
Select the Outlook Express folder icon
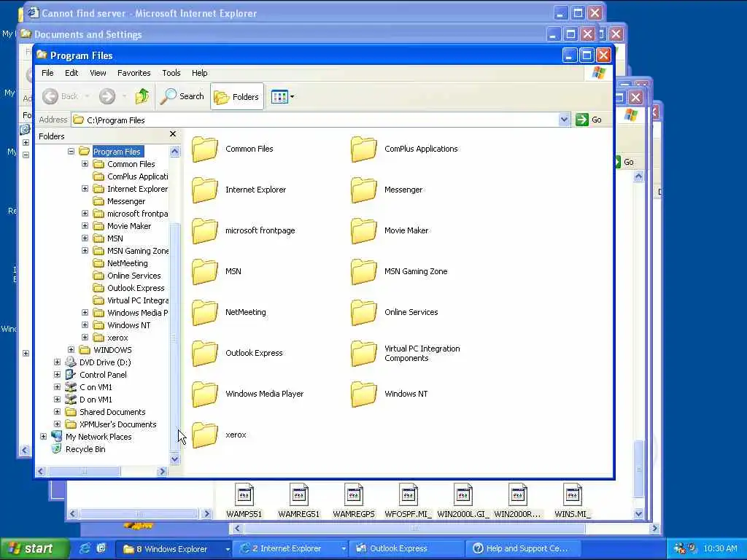pos(205,354)
